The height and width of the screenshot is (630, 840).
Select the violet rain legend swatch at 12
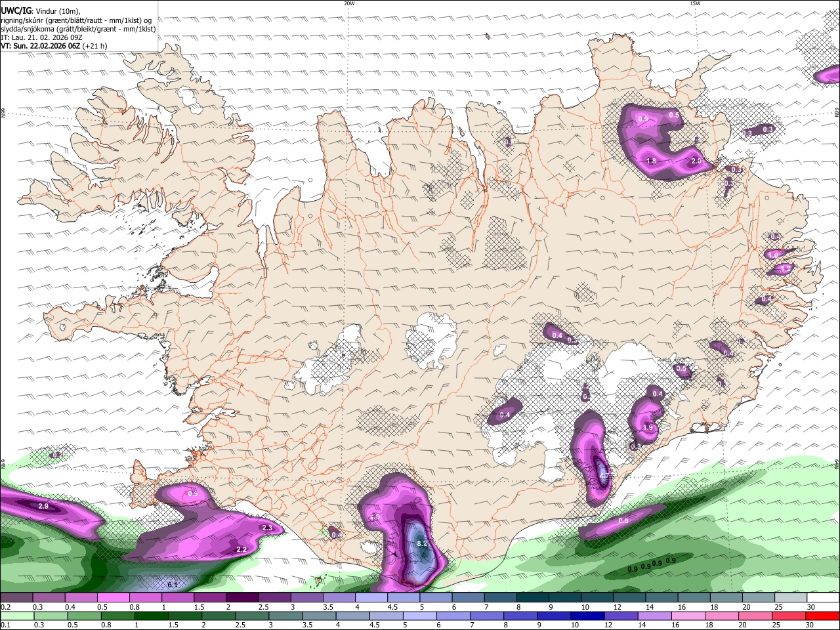click(x=621, y=616)
